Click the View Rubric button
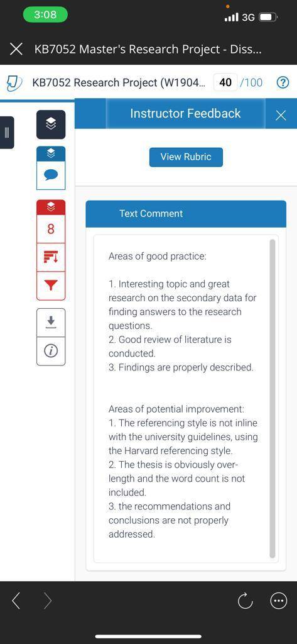Image resolution: width=297 pixels, height=644 pixels. tap(186, 157)
